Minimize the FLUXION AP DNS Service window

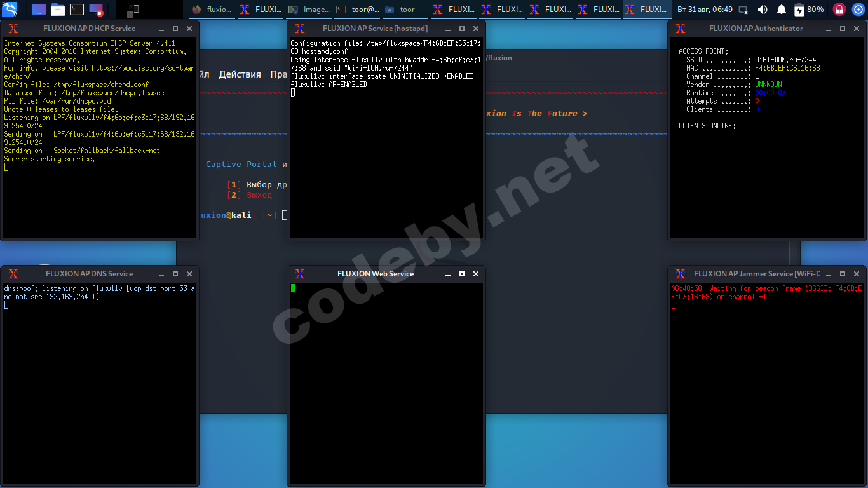161,274
